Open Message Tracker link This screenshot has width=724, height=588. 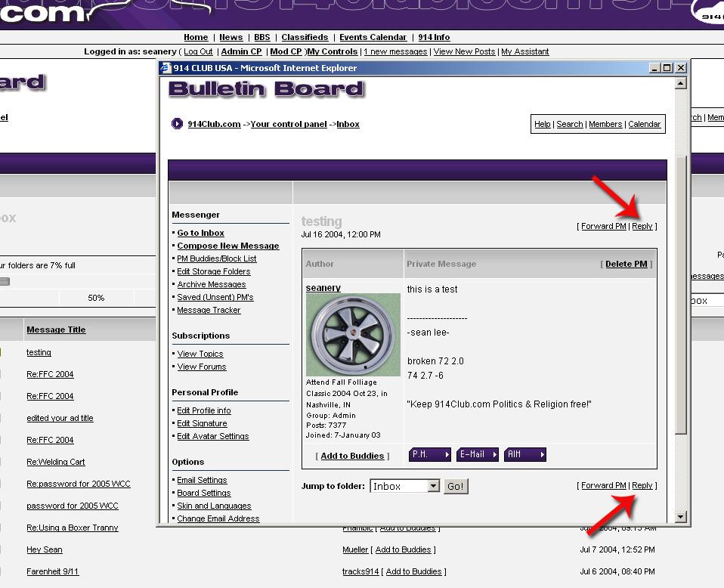209,311
